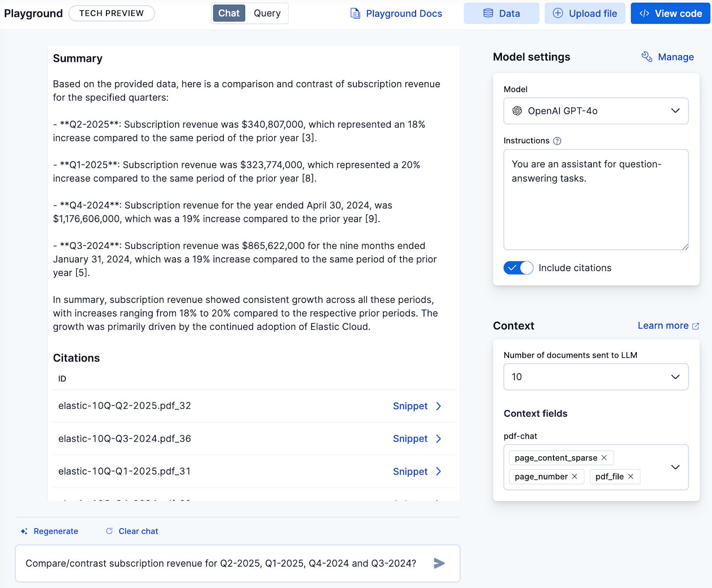The image size is (712, 588).
Task: Remove the pdf_file context field
Action: [631, 476]
